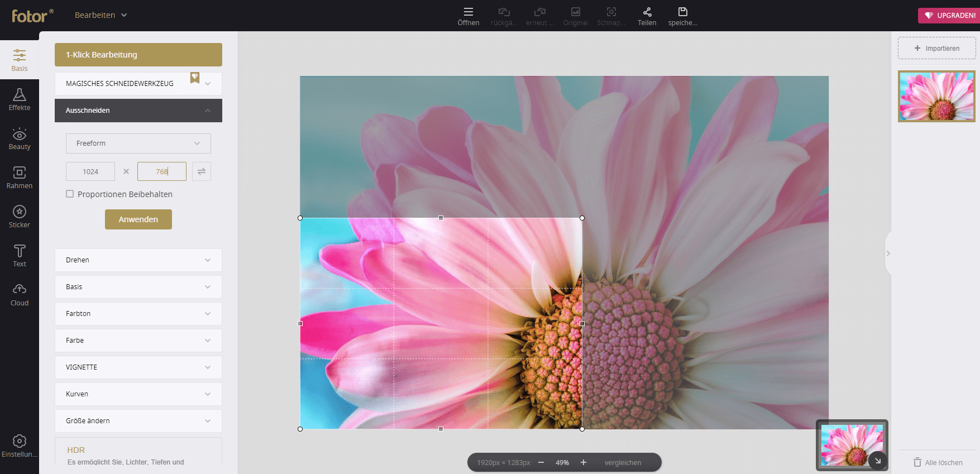Click the vergleichen button
Screen dimensions: 980x474
(623, 462)
